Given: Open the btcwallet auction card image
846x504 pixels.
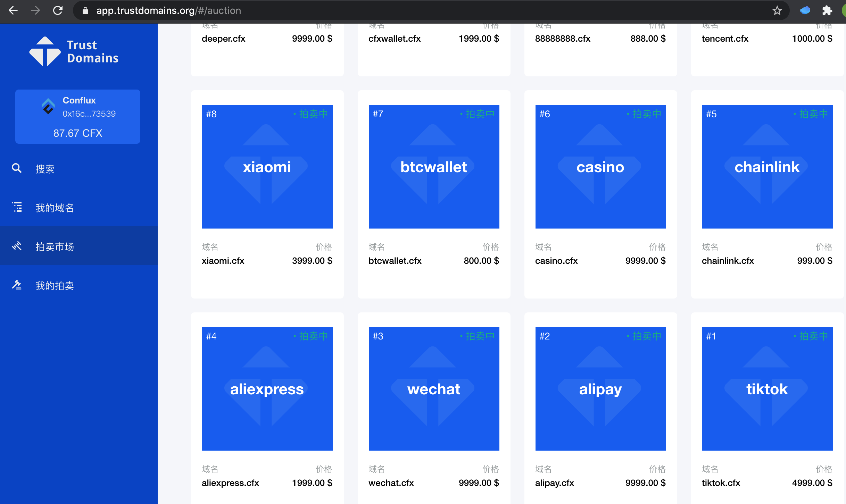Looking at the screenshot, I should tap(434, 167).
